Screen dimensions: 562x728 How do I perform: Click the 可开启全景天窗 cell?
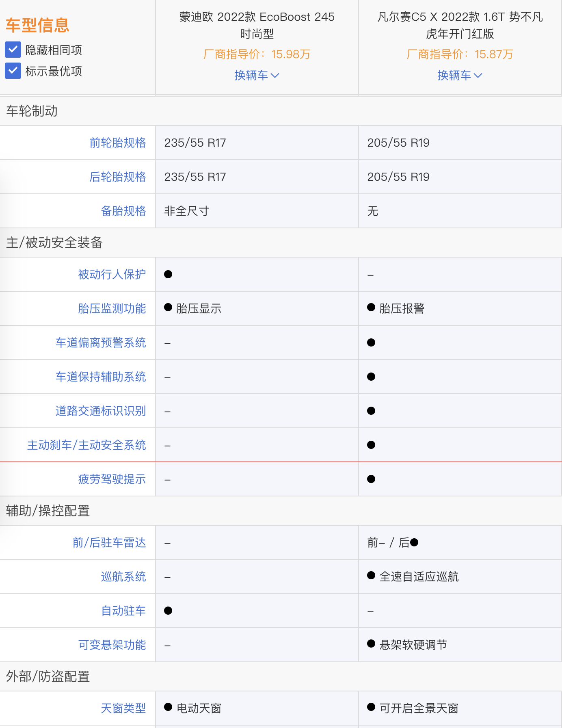[460, 708]
